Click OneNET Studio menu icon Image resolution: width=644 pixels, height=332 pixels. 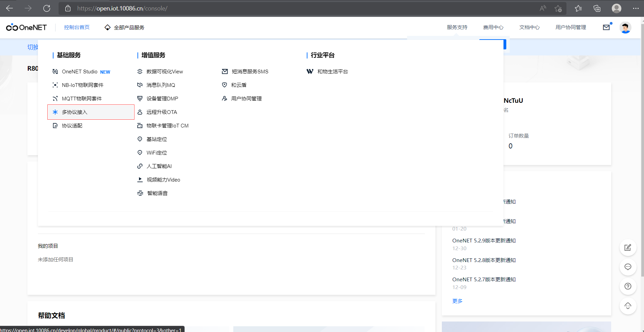55,72
